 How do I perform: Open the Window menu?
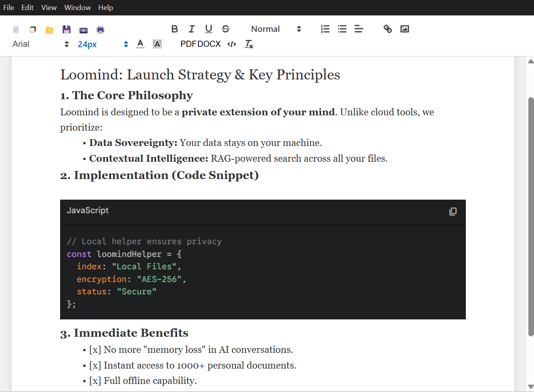(x=77, y=7)
